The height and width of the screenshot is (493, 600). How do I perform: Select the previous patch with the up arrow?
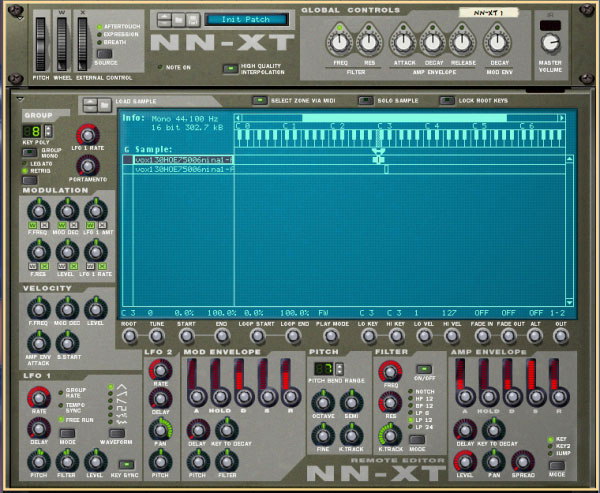(165, 16)
